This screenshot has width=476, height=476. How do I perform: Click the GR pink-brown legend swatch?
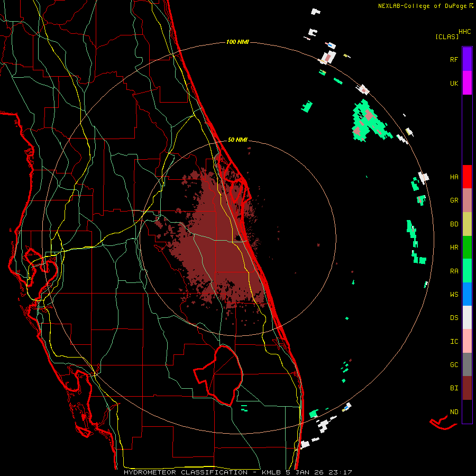[467, 200]
